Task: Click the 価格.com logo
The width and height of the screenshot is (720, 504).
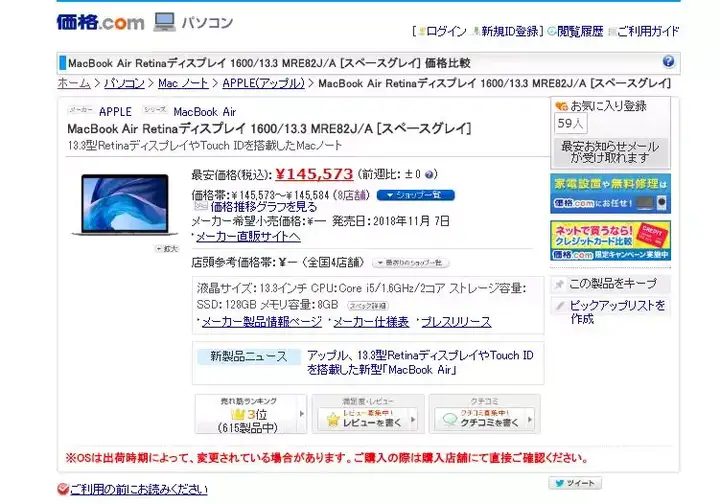Action: click(100, 22)
